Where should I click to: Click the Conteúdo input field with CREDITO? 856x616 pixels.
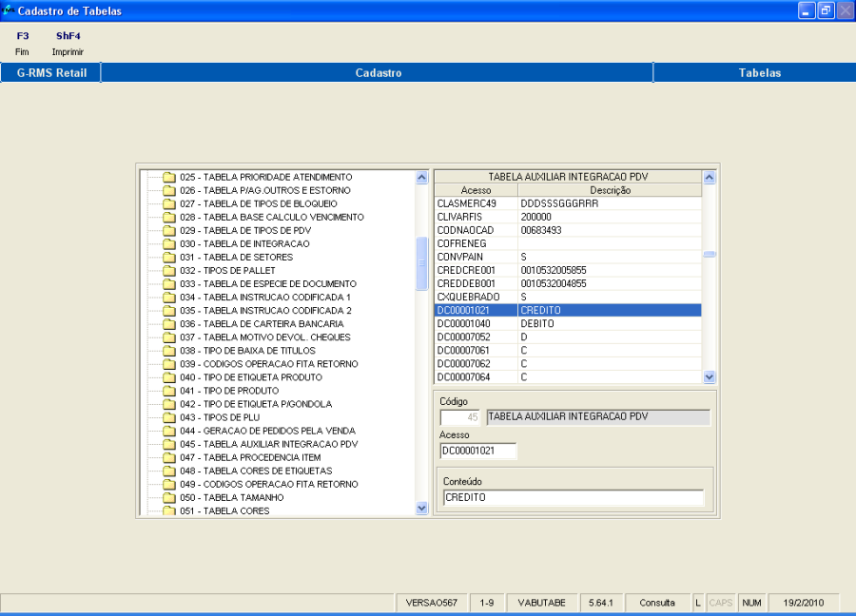click(x=574, y=497)
